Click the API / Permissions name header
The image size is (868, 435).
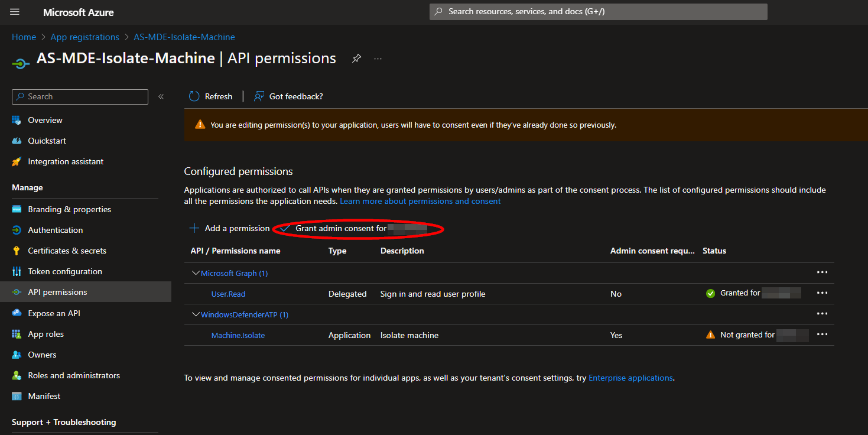(235, 251)
